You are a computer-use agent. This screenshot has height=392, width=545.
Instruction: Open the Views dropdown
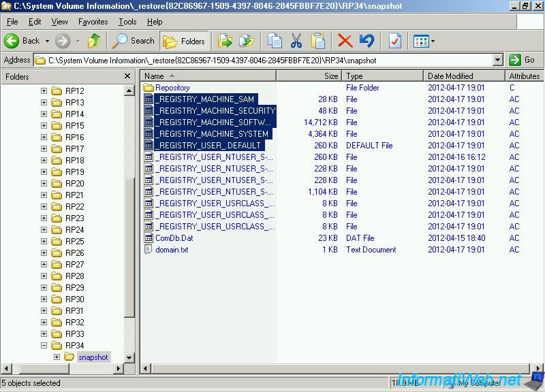click(x=433, y=41)
